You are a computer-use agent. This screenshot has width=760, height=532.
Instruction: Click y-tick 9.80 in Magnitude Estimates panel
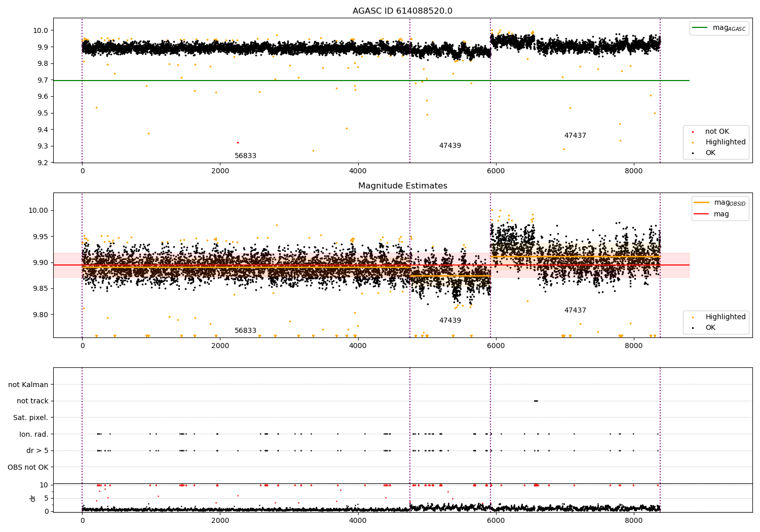[x=41, y=315]
